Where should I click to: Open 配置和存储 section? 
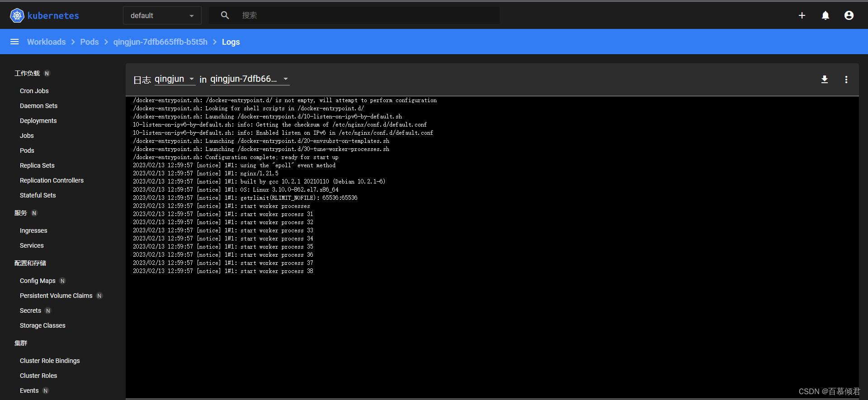point(30,263)
